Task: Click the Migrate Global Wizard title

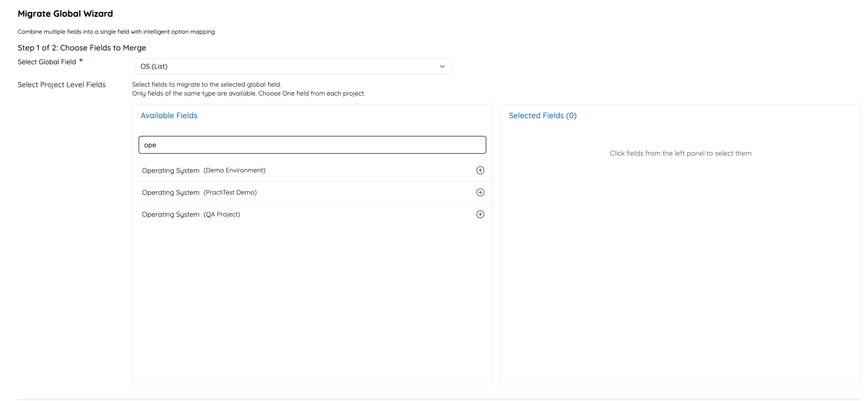Action: pyautogui.click(x=65, y=14)
